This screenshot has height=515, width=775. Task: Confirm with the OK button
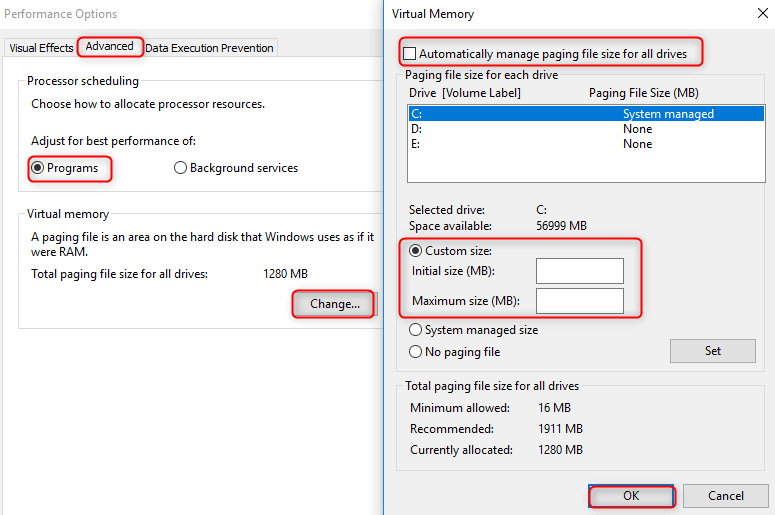[x=631, y=496]
